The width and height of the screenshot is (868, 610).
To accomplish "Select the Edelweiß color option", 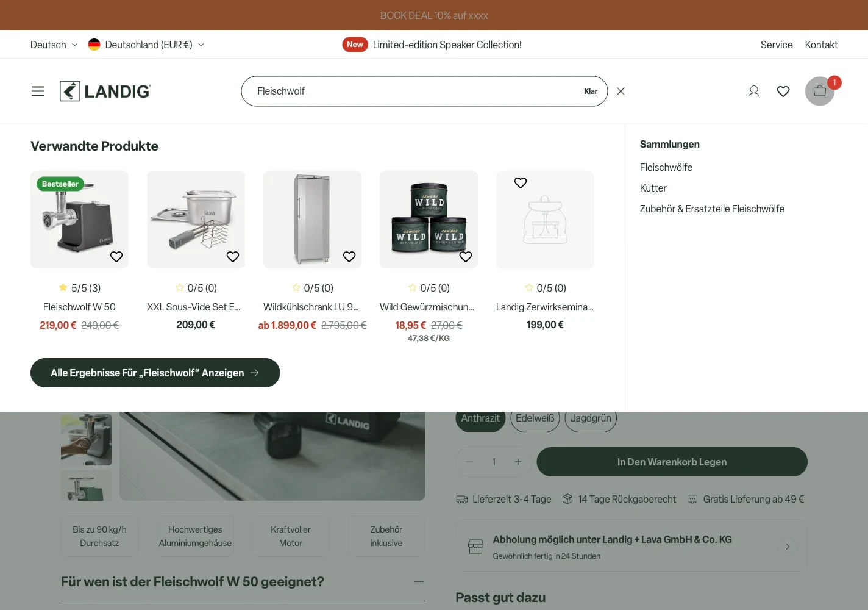I will [x=535, y=418].
